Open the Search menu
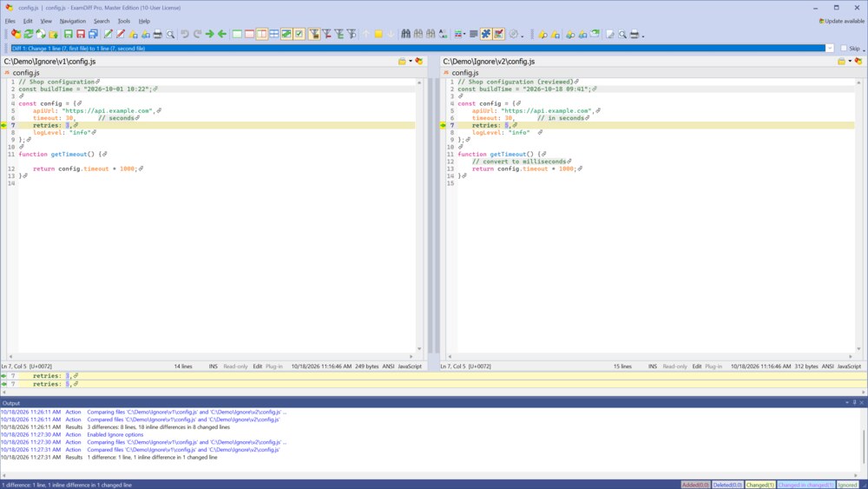 pos(102,21)
